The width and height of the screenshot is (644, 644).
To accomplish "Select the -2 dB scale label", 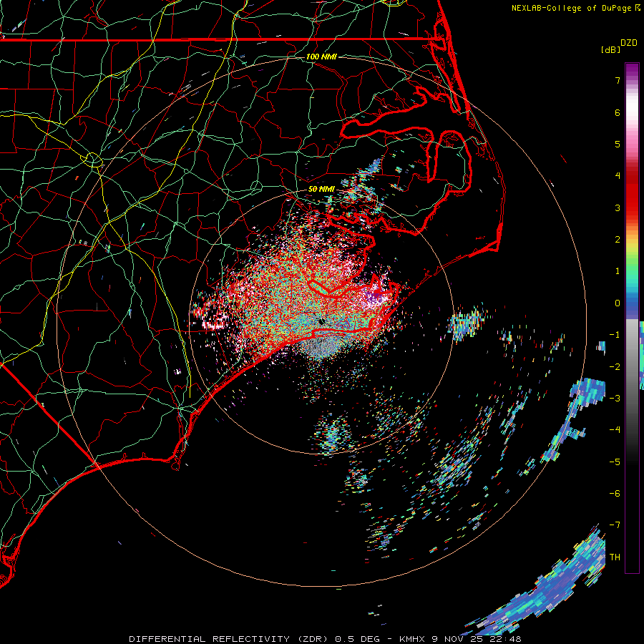I will click(x=615, y=366).
